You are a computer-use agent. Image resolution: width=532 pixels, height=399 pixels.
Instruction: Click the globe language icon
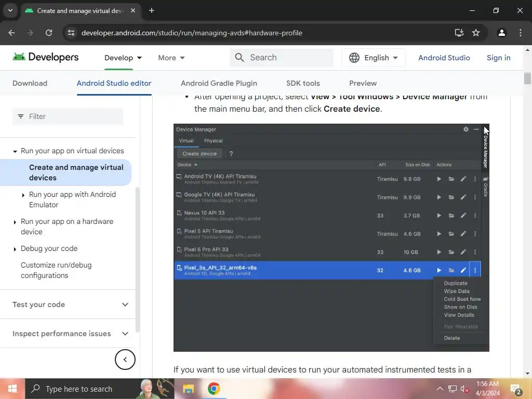tap(354, 58)
